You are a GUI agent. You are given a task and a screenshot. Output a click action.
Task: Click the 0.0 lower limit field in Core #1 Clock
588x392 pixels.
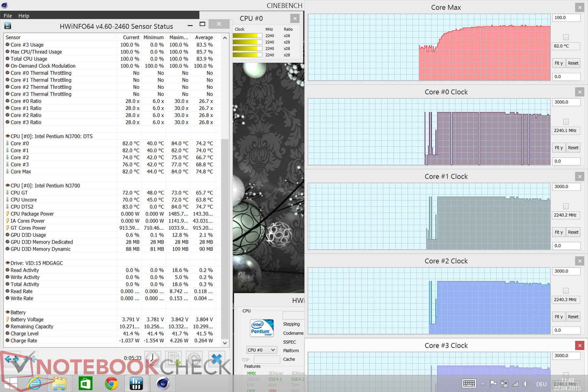(566, 246)
